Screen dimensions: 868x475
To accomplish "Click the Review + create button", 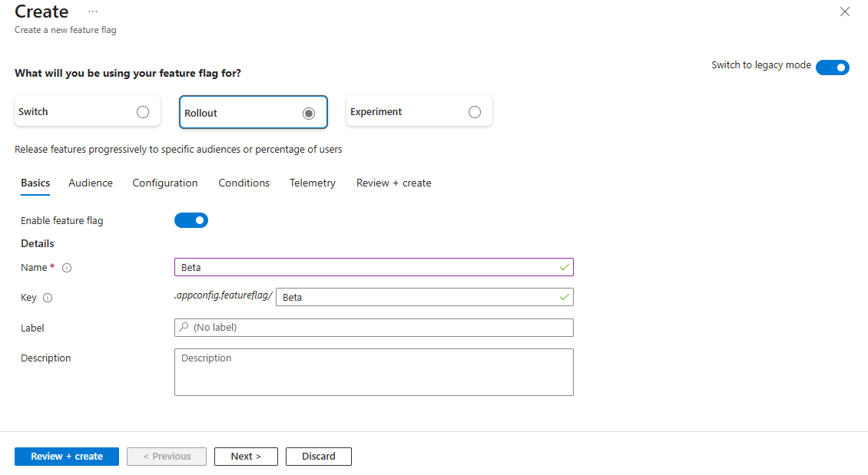I will (66, 456).
